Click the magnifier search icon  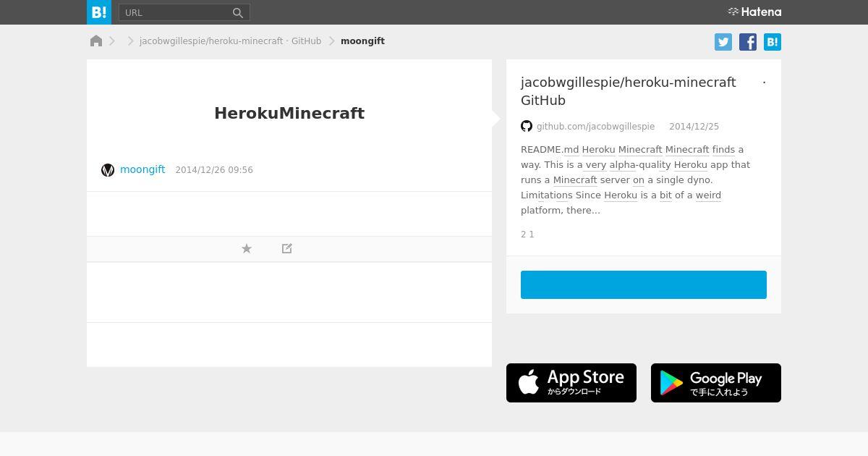click(x=238, y=12)
